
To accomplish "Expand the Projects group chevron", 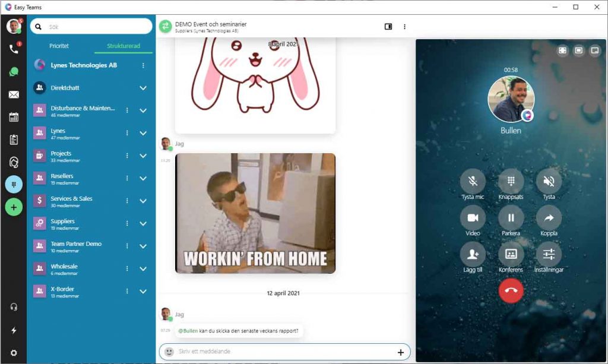I will coord(143,156).
